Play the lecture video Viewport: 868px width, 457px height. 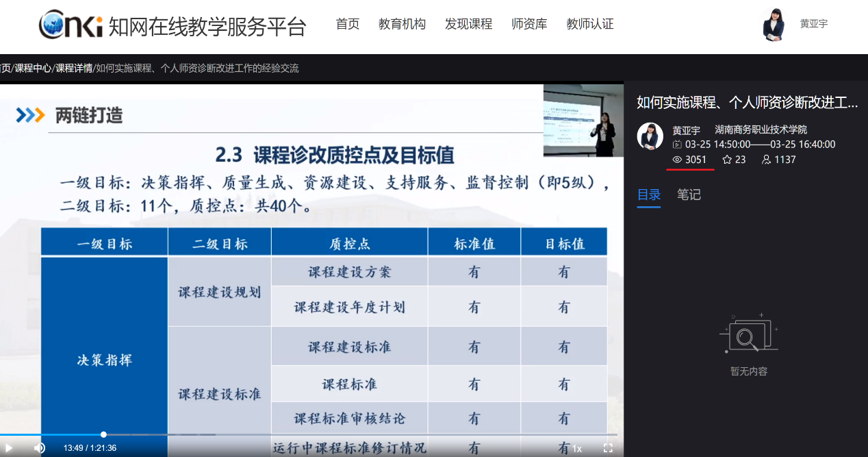point(9,448)
